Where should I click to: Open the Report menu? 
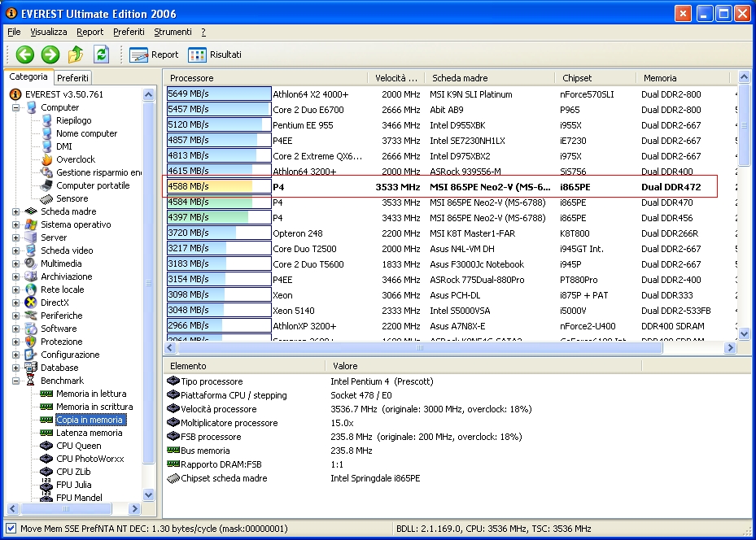90,32
